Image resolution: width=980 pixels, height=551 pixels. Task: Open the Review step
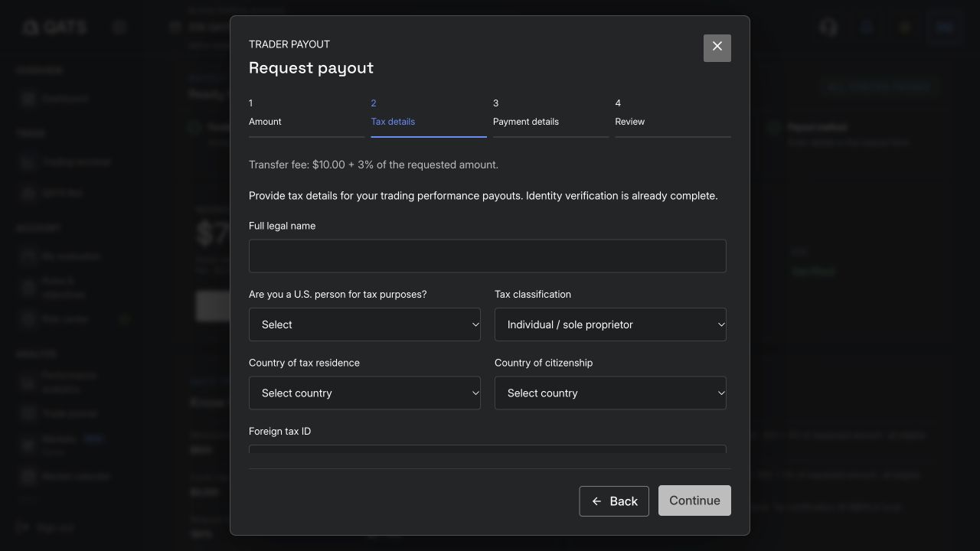click(673, 116)
